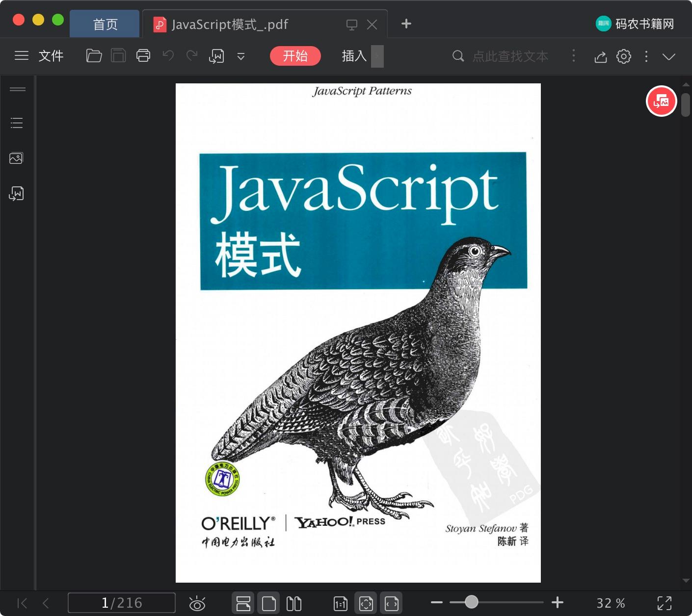The image size is (692, 616).
Task: Select the 插入 ribbon tab
Action: tap(354, 56)
